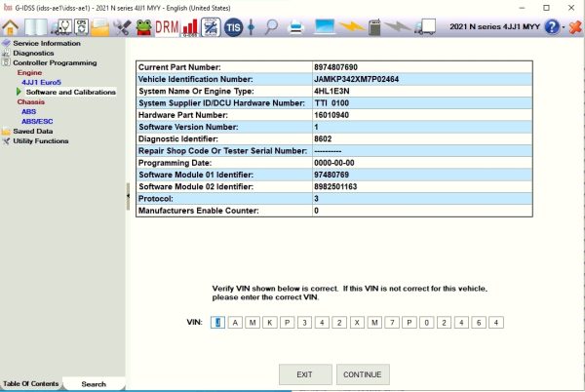
Task: Click the blue slider pin icon
Action: point(252,27)
